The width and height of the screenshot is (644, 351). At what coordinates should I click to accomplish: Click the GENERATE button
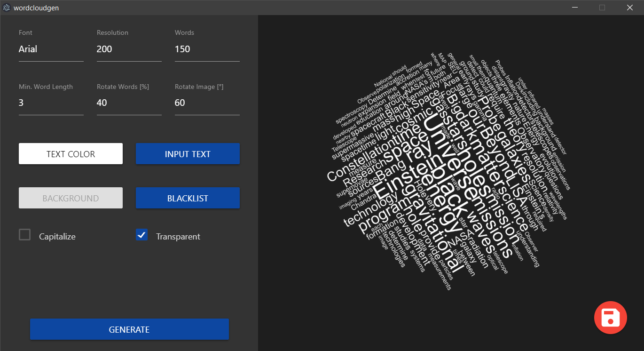pos(129,329)
